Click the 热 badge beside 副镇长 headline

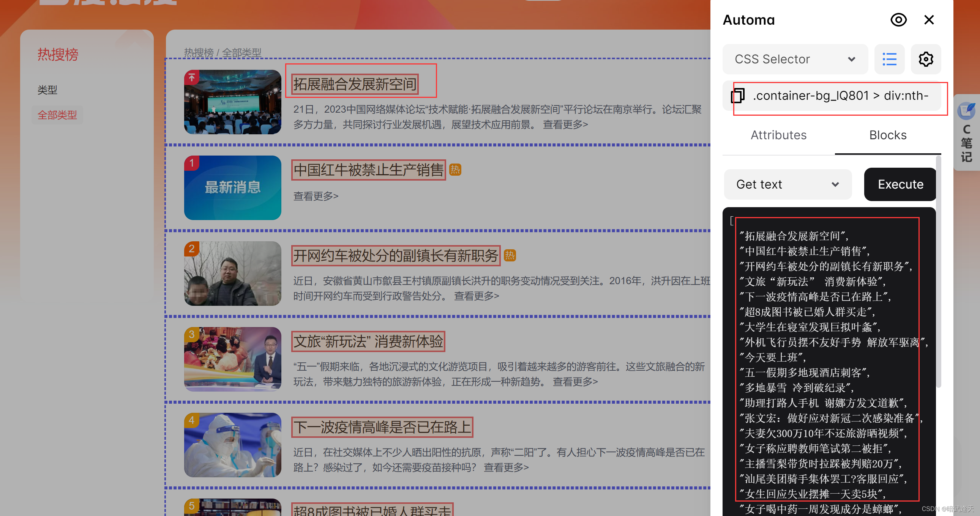(510, 255)
